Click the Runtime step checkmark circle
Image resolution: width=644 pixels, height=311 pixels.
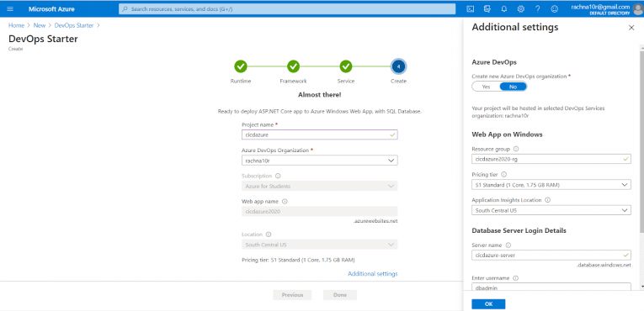(x=240, y=66)
